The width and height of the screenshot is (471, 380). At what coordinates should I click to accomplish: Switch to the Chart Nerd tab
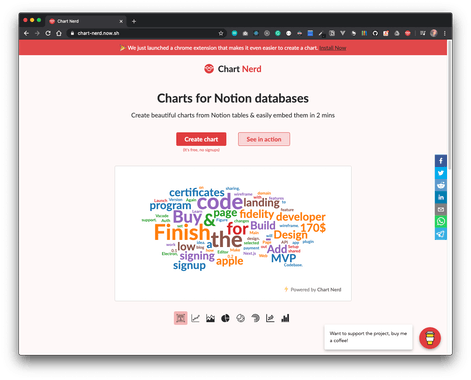click(x=85, y=21)
